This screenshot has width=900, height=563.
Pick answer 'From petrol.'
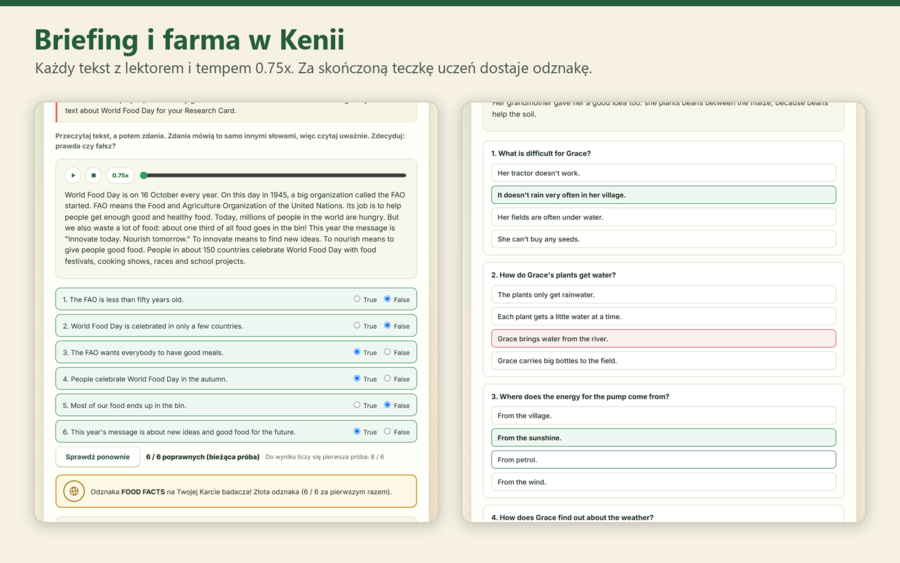point(663,460)
